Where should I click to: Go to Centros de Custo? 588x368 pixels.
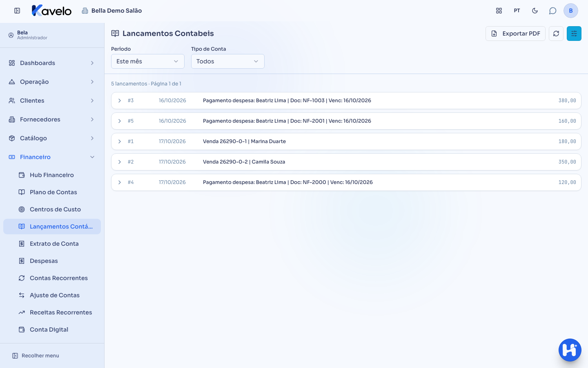52,209
